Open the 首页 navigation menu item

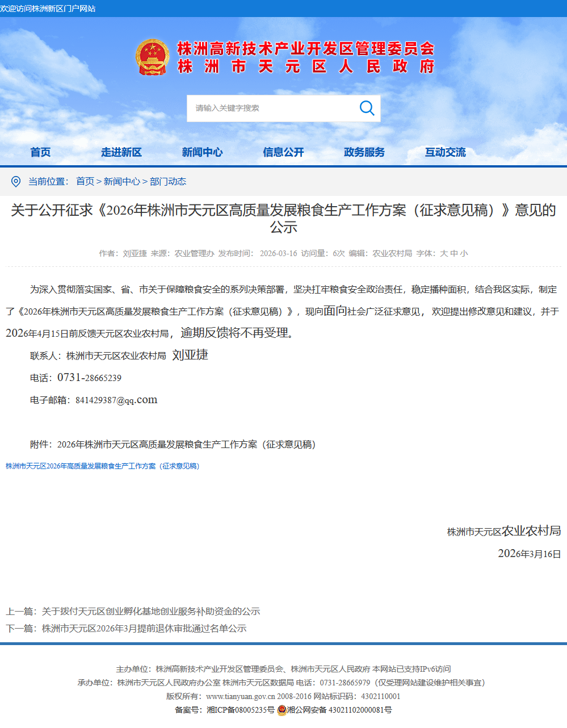40,152
